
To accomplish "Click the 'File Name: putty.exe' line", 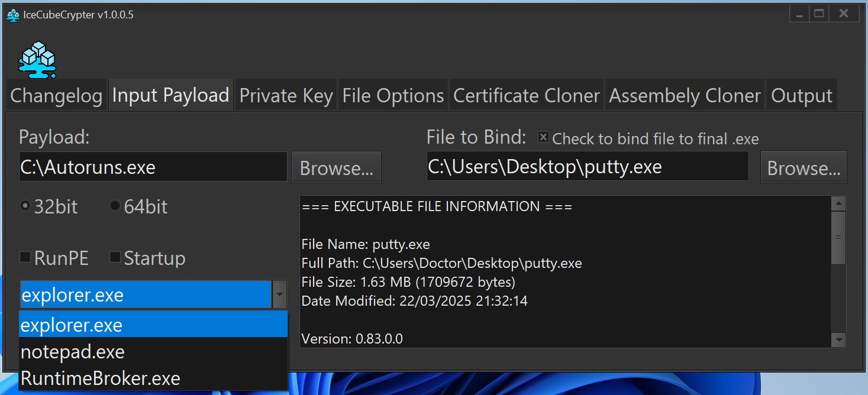I will [x=366, y=244].
